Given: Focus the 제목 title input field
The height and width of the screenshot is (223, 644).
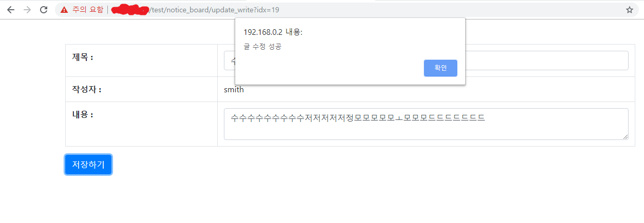Looking at the screenshot, I should (426, 60).
